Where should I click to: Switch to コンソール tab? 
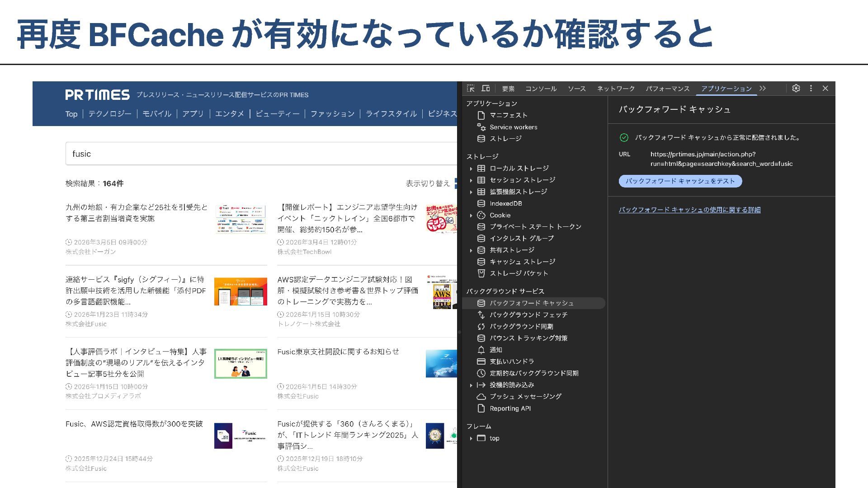(541, 89)
